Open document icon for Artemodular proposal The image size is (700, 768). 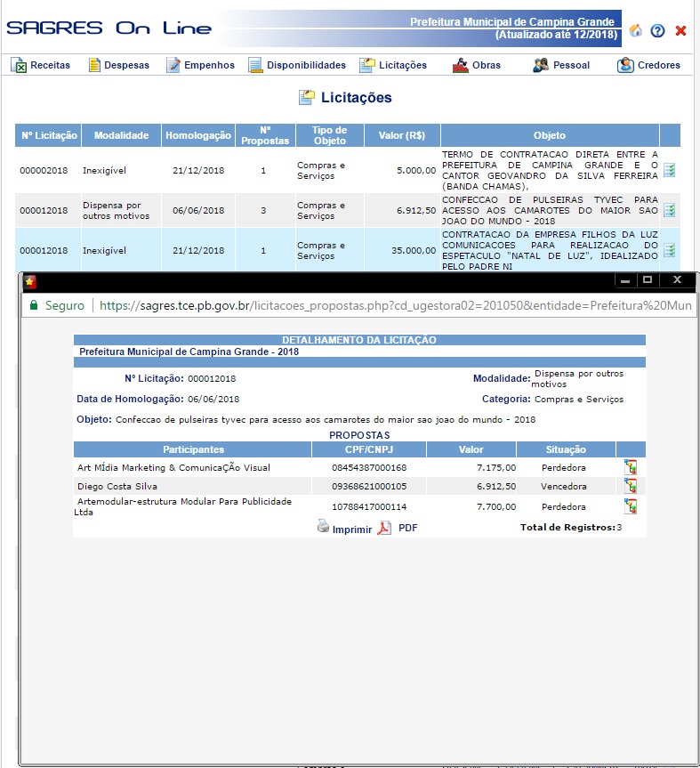click(631, 506)
